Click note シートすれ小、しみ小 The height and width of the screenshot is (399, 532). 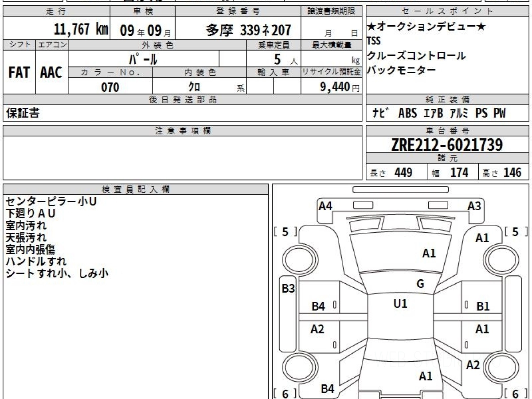(57, 274)
